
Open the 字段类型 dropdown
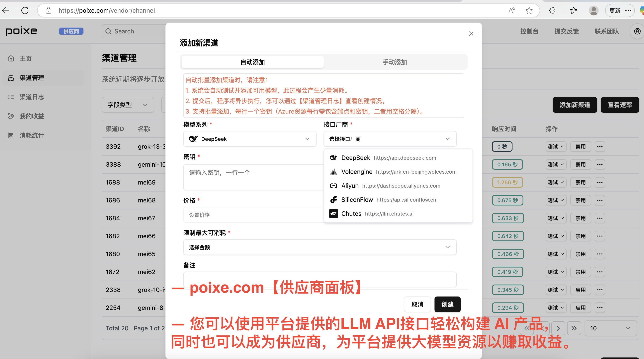pyautogui.click(x=128, y=105)
